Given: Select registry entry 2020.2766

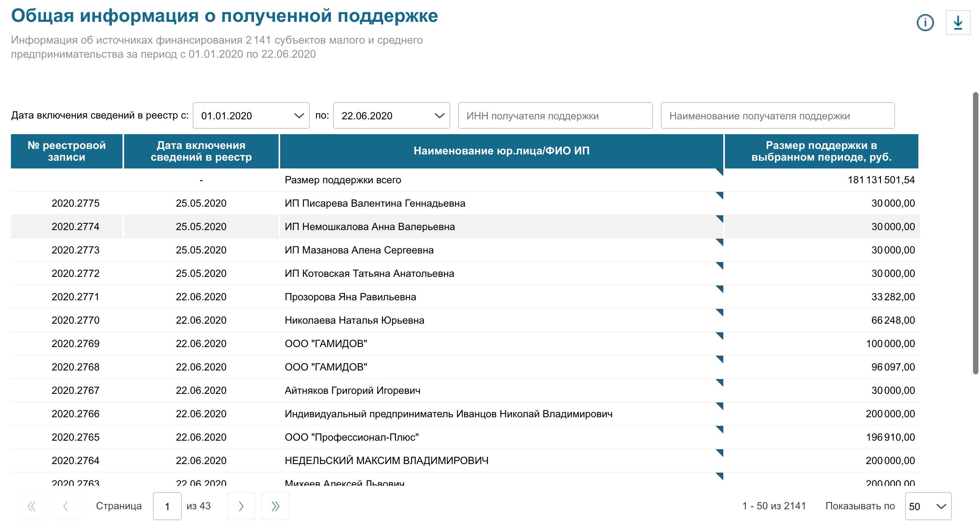Looking at the screenshot, I should coord(76,414).
